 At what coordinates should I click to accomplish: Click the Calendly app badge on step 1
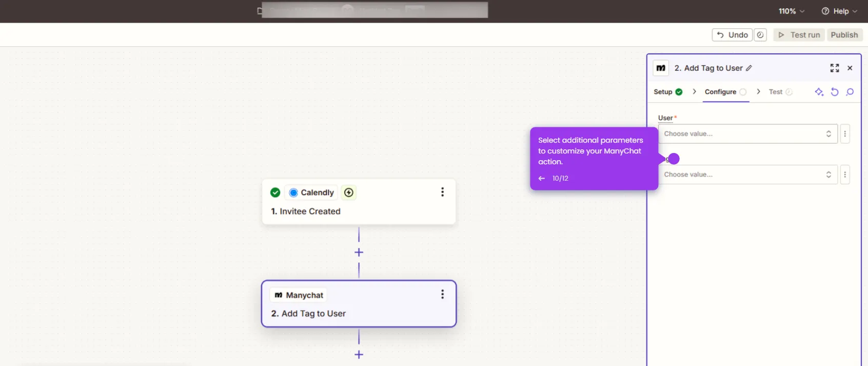click(311, 192)
